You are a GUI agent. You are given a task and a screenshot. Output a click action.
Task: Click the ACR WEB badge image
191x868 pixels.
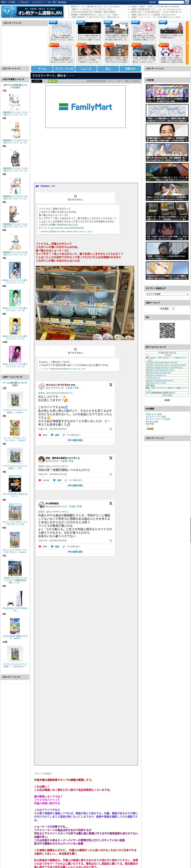coord(167,400)
